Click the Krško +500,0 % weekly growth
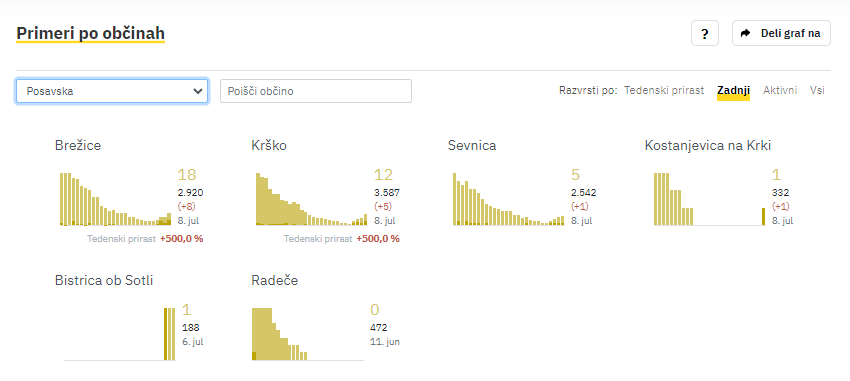The height and width of the screenshot is (381, 850). pyautogui.click(x=378, y=238)
